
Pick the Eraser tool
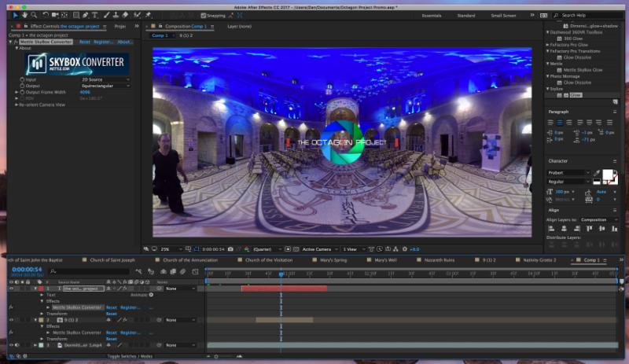(x=126, y=15)
